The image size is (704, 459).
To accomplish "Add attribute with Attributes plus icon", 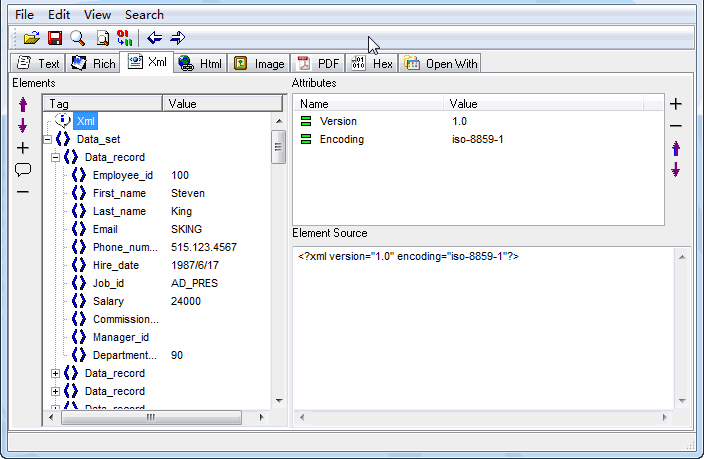I will tap(676, 104).
